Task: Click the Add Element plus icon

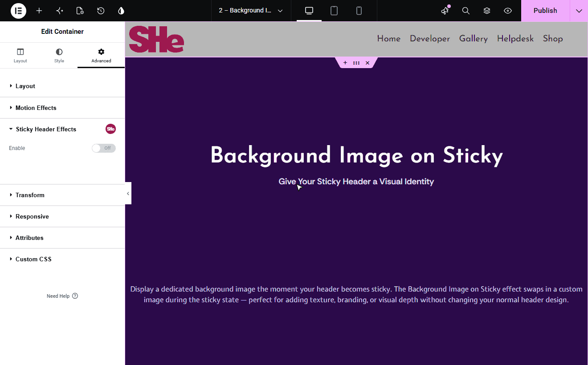Action: tap(39, 11)
